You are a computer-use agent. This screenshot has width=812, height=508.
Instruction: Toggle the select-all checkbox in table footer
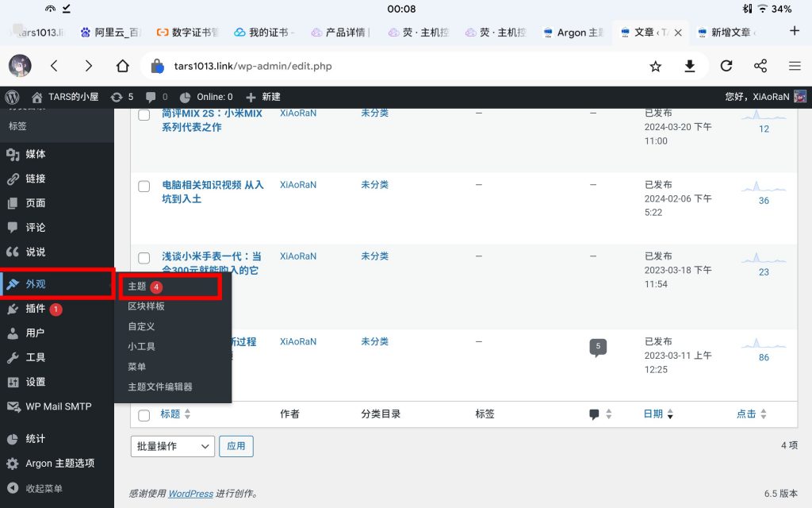(144, 415)
